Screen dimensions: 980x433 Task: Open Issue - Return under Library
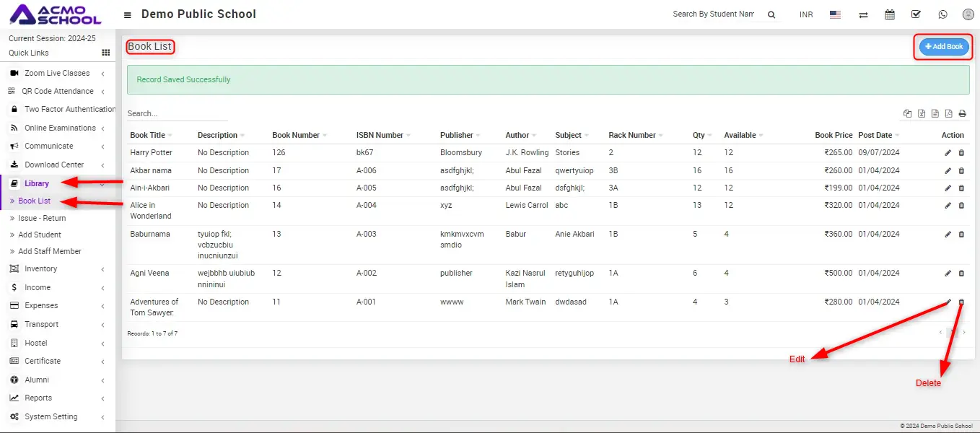42,218
